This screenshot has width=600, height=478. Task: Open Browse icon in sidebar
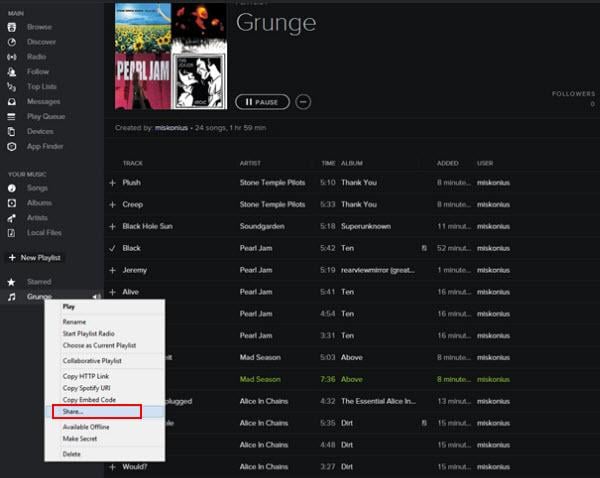tap(12, 27)
